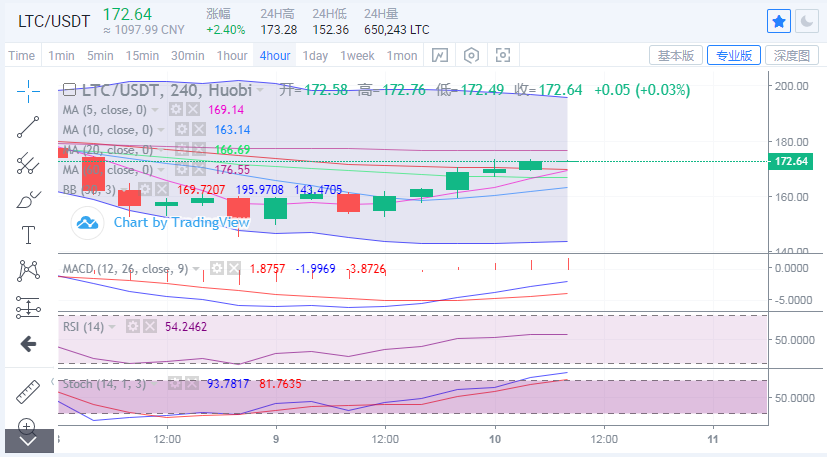Remove the MACD indicator
Image resolution: width=827 pixels, height=457 pixels.
234,268
